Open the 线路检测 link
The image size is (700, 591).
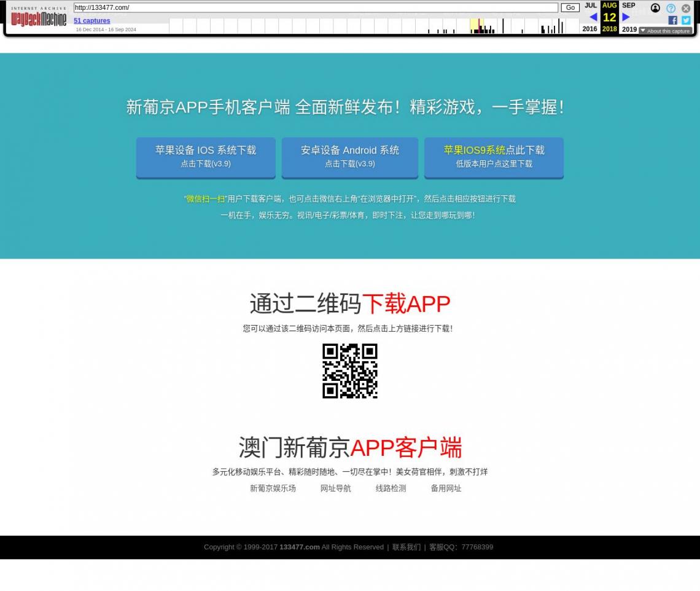391,488
